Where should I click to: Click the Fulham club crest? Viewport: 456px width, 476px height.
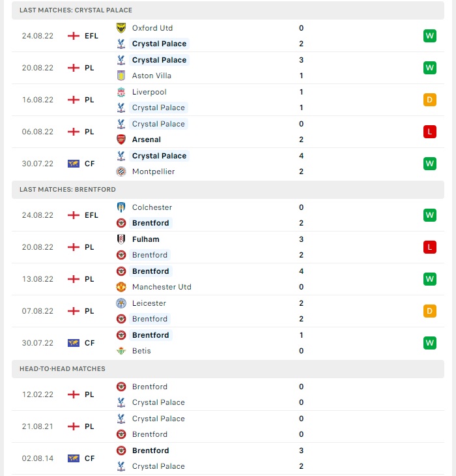click(x=121, y=239)
